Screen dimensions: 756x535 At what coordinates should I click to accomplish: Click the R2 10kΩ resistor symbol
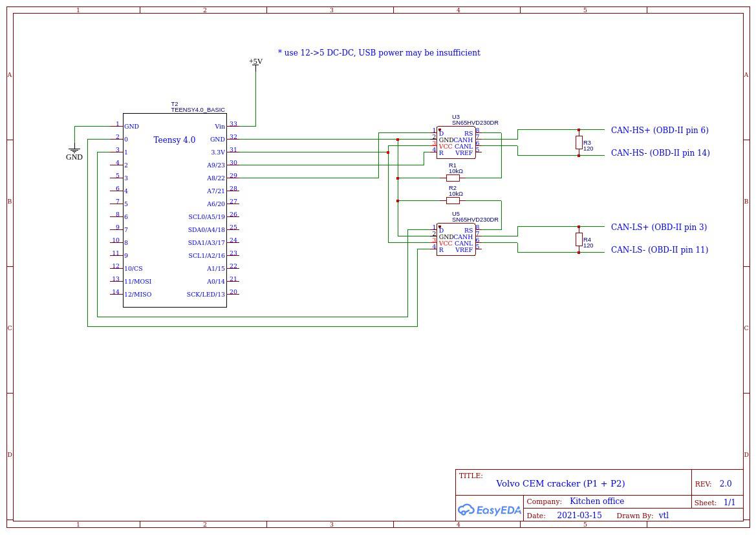(453, 201)
